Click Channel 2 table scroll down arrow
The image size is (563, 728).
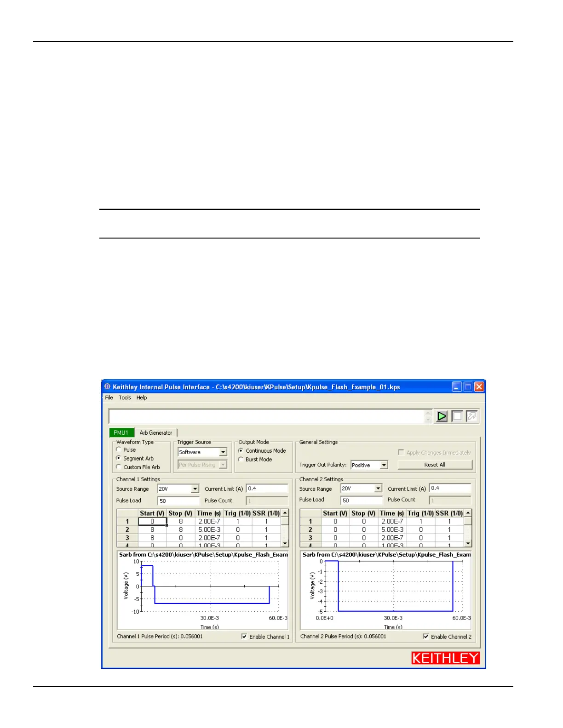468,543
